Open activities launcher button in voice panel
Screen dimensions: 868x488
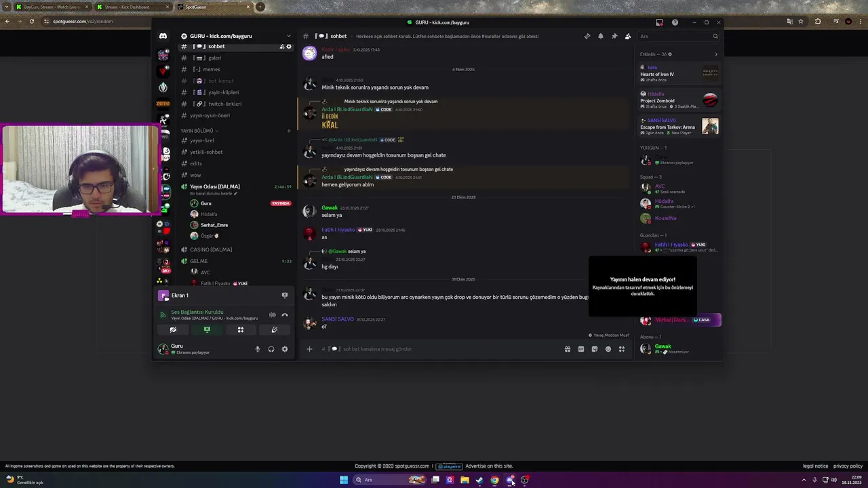point(241,329)
